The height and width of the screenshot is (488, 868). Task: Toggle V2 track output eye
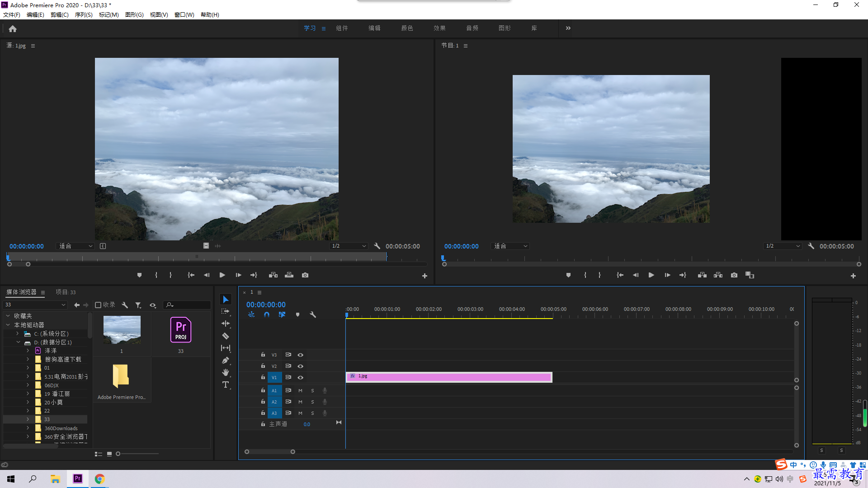(x=300, y=366)
